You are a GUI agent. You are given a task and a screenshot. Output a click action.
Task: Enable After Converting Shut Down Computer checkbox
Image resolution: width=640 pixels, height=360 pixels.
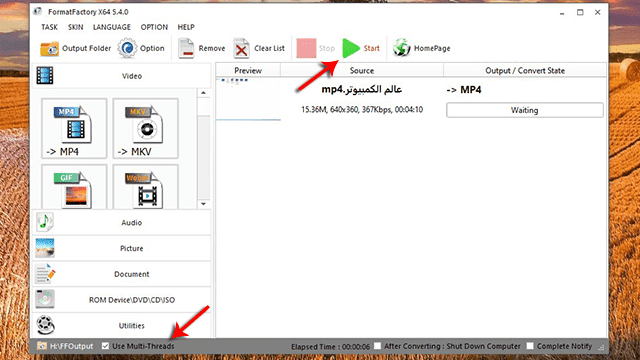[378, 346]
